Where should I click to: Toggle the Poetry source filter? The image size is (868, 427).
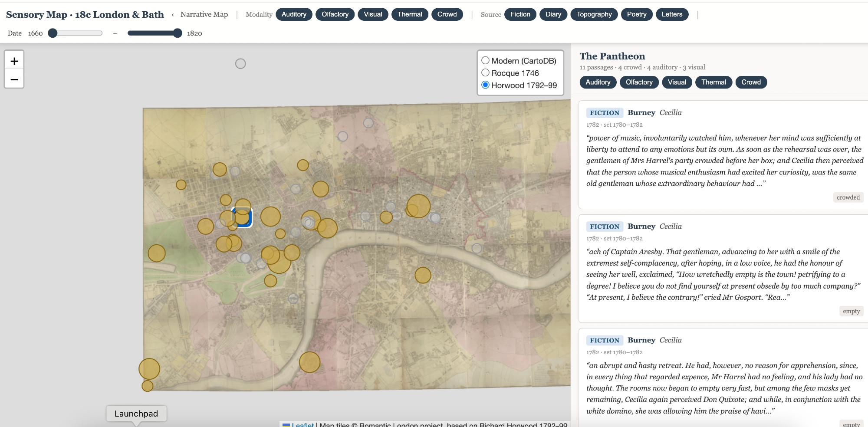(636, 14)
